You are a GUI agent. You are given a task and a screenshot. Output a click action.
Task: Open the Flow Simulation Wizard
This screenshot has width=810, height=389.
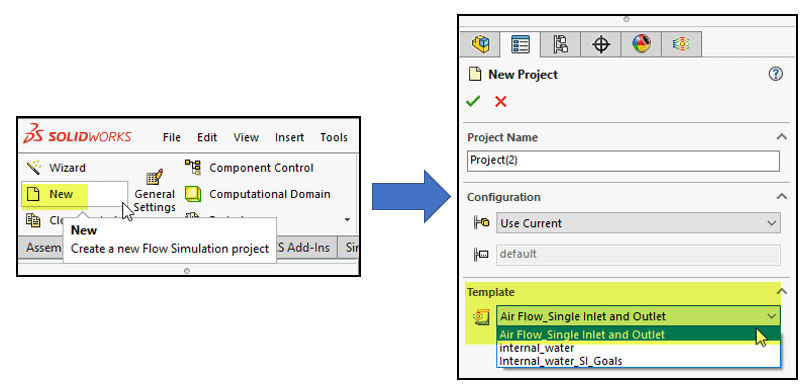[x=56, y=168]
